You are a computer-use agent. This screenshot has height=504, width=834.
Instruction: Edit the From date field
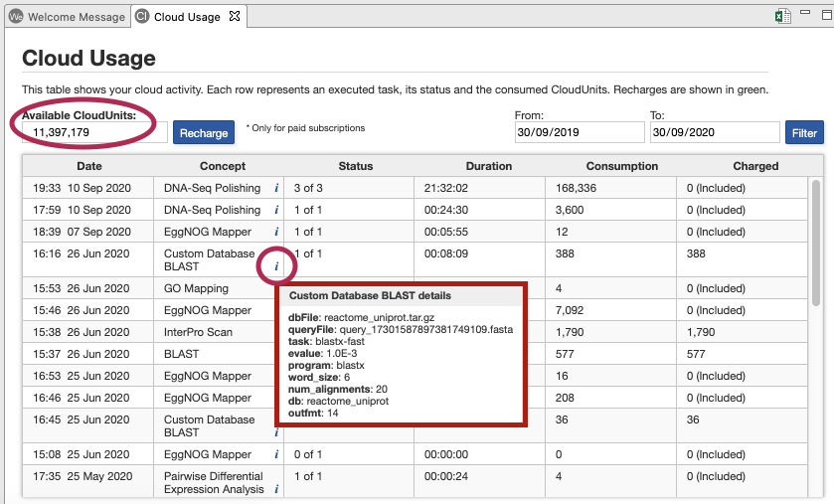pyautogui.click(x=580, y=132)
